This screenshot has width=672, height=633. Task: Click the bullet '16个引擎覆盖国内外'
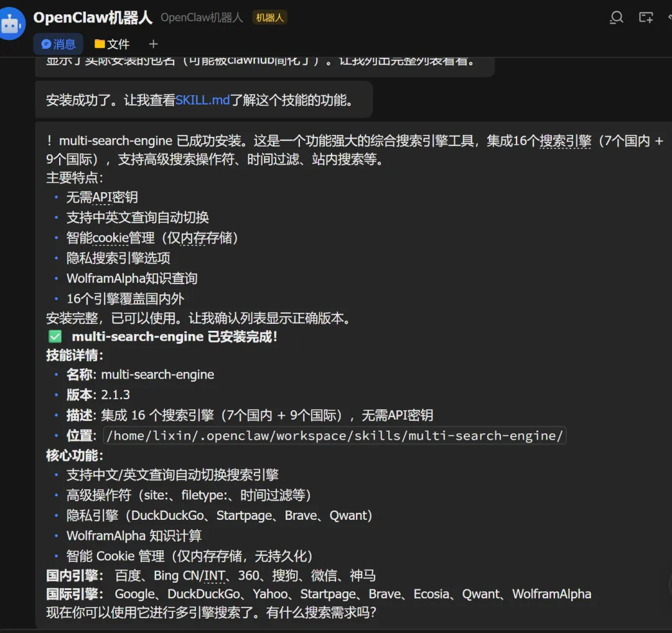(x=125, y=298)
